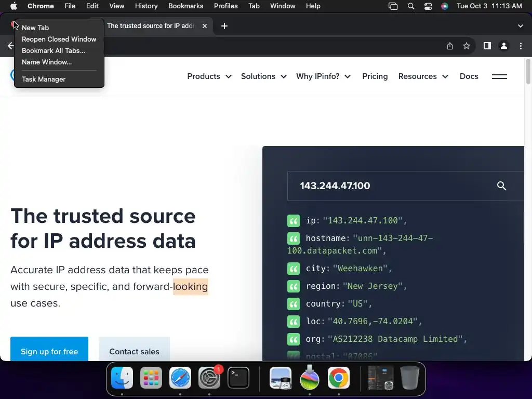The height and width of the screenshot is (399, 532).
Task: Open the Trash in the Dock
Action: (409, 378)
